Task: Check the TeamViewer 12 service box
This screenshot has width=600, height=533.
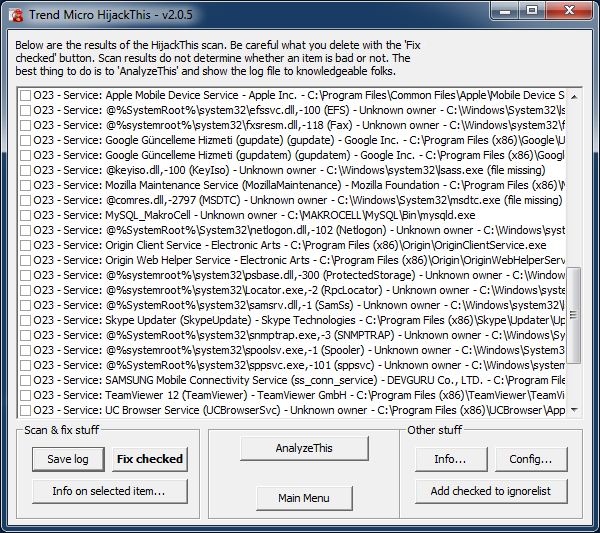Action: (x=25, y=395)
